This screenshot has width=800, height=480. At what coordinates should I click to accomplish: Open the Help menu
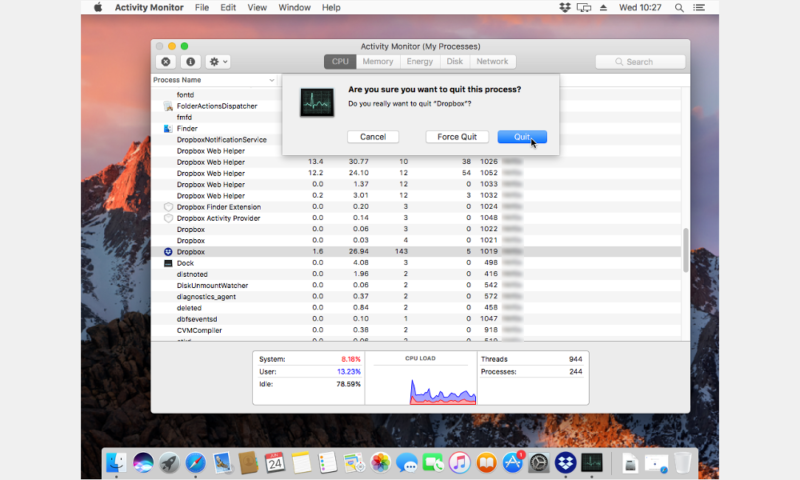(x=331, y=7)
